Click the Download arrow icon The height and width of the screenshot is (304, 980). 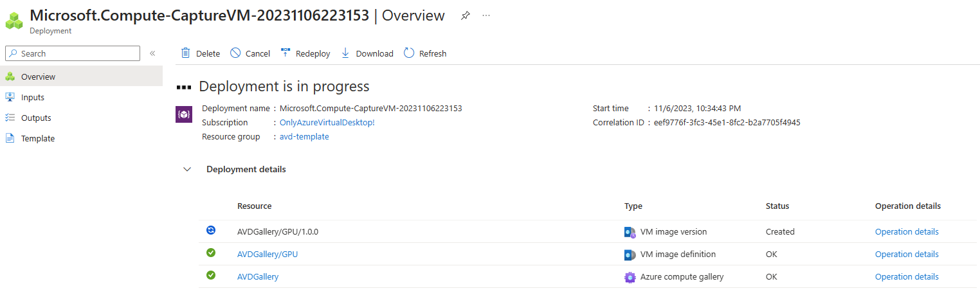click(x=345, y=53)
